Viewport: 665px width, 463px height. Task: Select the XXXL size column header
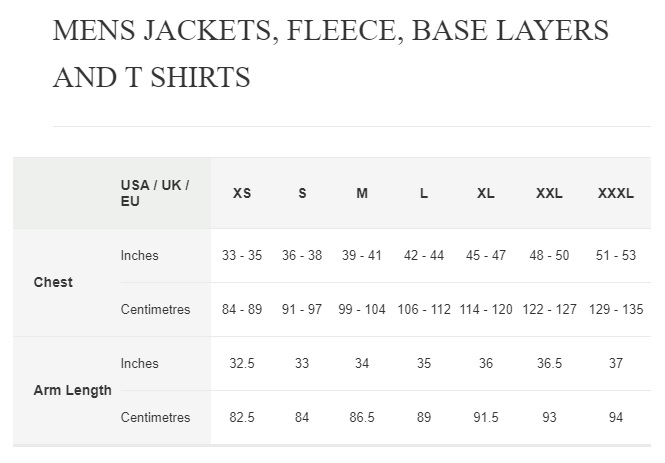(x=616, y=193)
